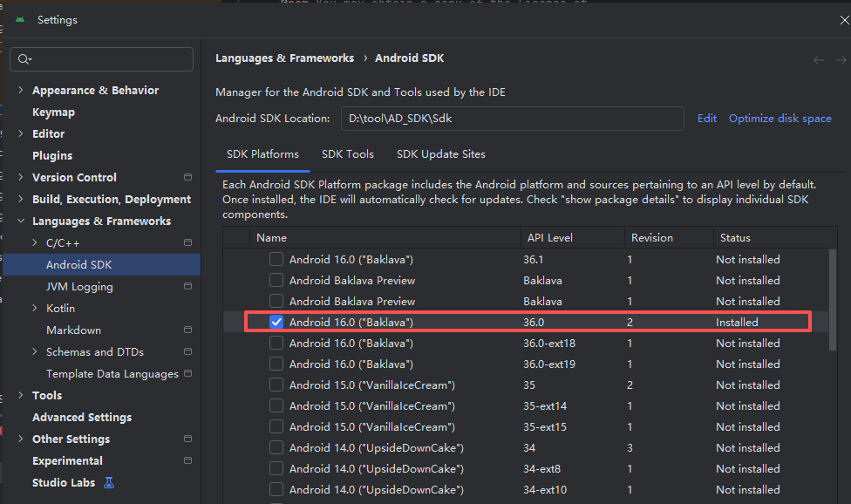Expand Appearance & Behavior section

pos(21,90)
